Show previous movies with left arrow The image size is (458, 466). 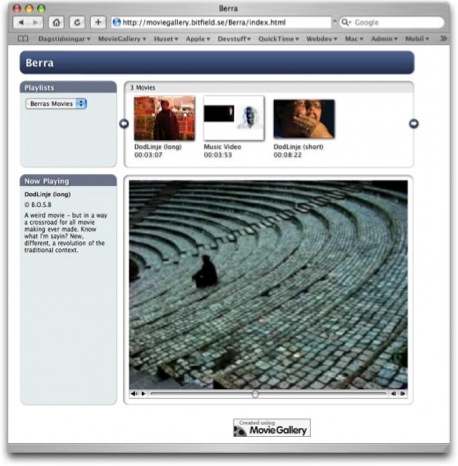click(124, 124)
